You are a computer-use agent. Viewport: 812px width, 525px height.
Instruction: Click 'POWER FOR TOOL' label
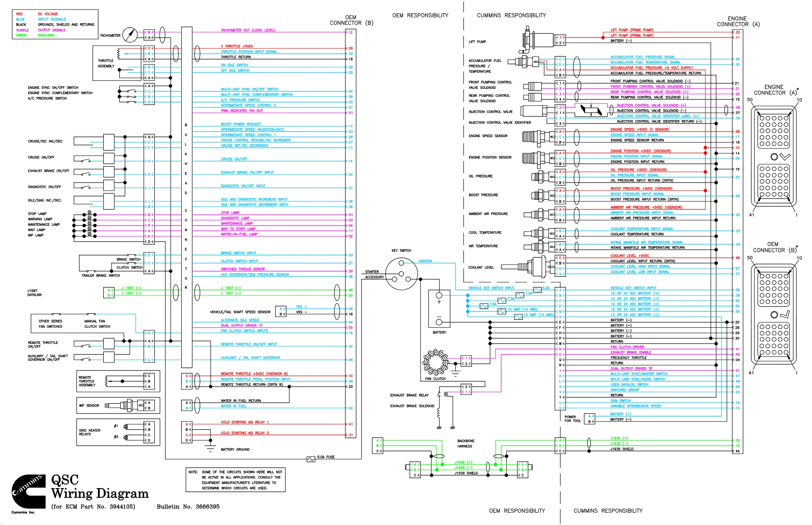573,419
